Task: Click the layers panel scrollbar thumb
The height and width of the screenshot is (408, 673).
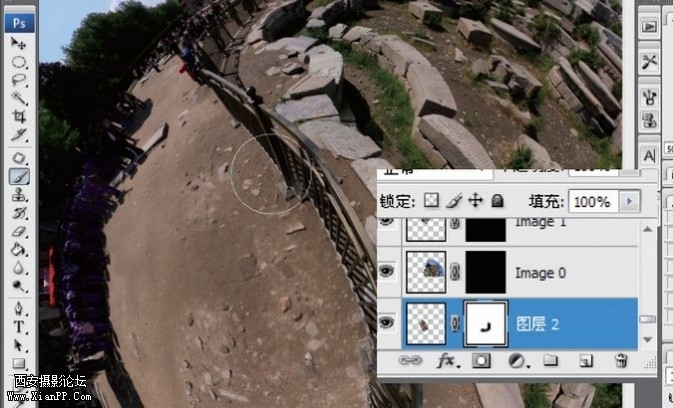Action: click(x=648, y=319)
